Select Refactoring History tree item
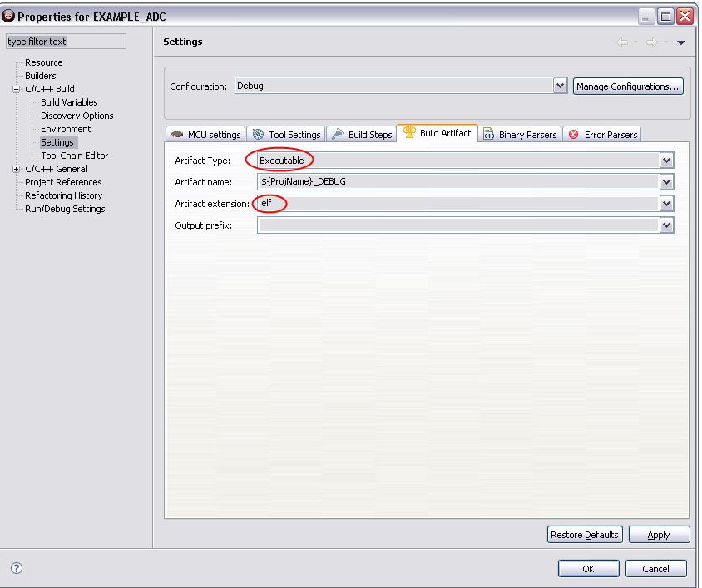702x588 pixels. point(63,195)
